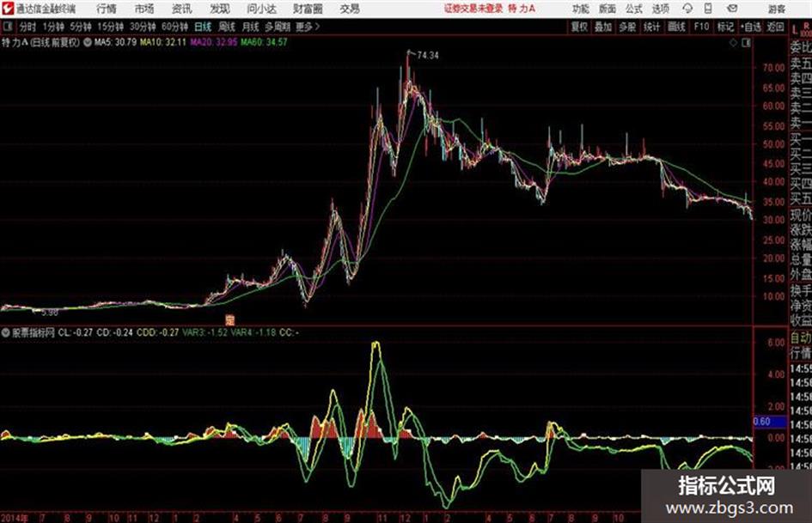The image size is (812, 523).
Task: Open the 行情 menu
Action: point(107,9)
